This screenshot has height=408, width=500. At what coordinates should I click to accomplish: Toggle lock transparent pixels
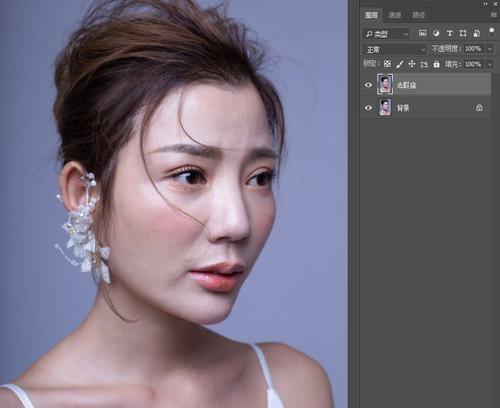(387, 64)
